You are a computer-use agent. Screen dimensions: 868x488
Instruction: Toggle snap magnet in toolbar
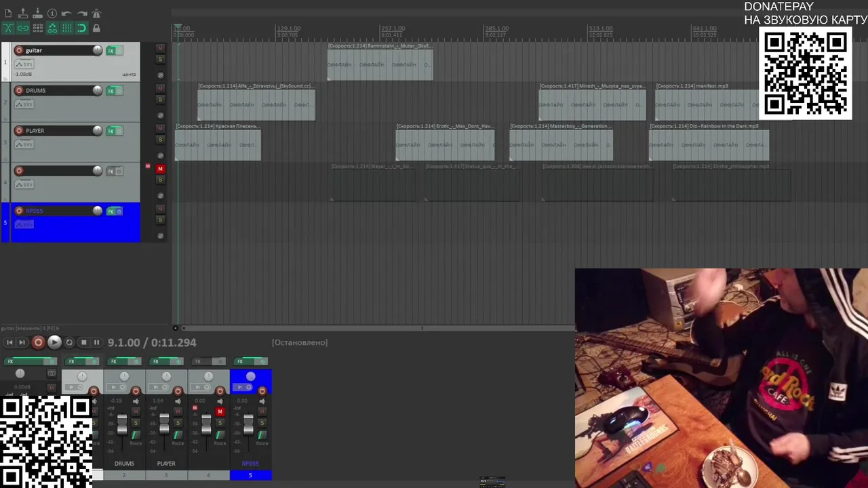81,28
